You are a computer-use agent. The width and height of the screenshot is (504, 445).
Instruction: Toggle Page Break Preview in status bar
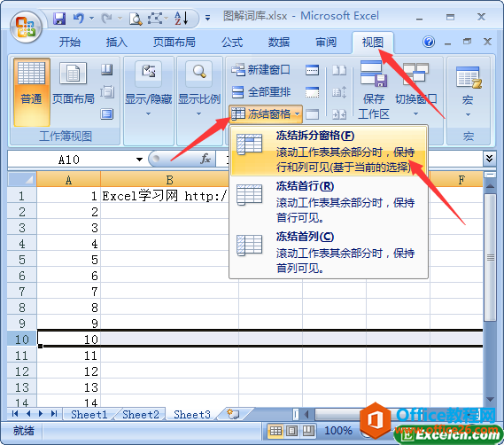click(308, 430)
